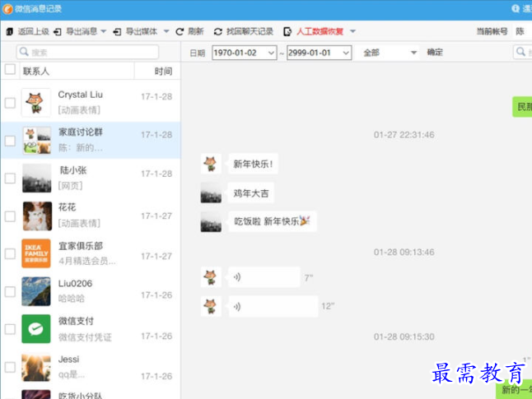Click the 导出消息 export icon
This screenshot has width=532, height=399.
pyautogui.click(x=58, y=32)
